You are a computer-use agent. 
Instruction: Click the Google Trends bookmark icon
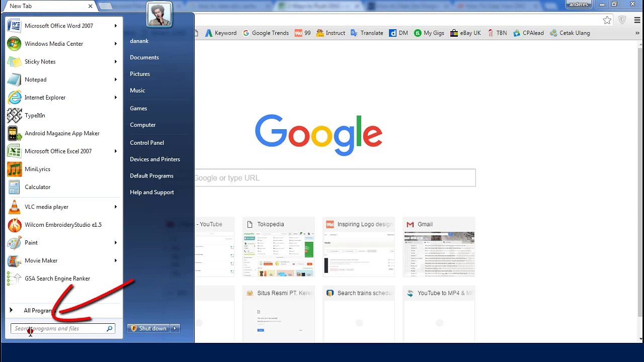pyautogui.click(x=246, y=33)
